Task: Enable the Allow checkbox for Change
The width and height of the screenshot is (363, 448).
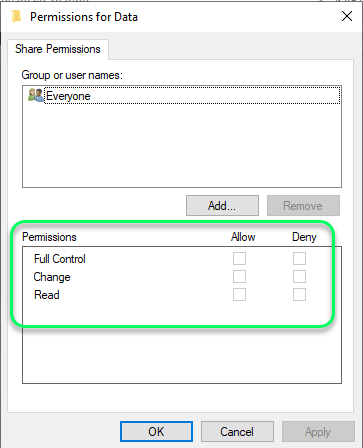Action: tap(239, 276)
